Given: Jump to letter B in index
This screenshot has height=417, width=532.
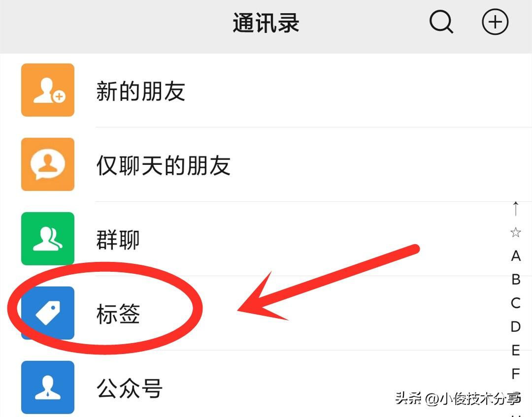Looking at the screenshot, I should [516, 280].
